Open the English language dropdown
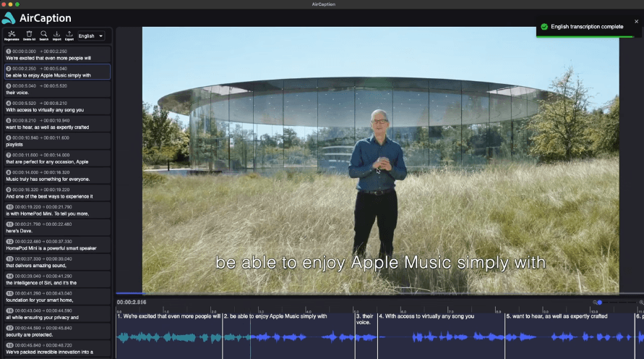Screen dimensions: 644x359 pos(91,35)
